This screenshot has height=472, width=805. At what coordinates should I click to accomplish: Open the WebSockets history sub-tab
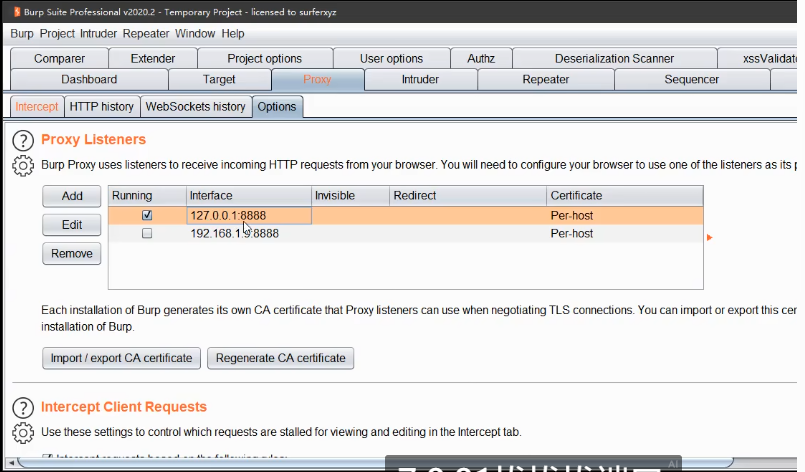[195, 107]
